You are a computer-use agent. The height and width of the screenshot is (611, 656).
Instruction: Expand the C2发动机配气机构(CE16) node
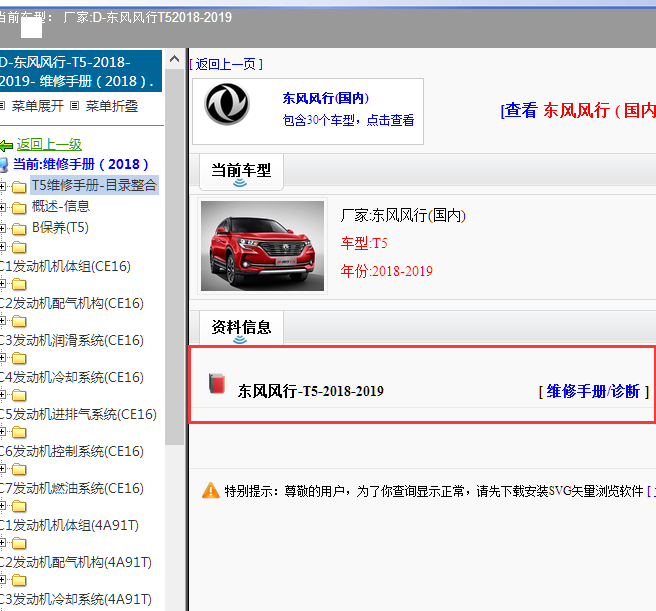(x=3, y=284)
